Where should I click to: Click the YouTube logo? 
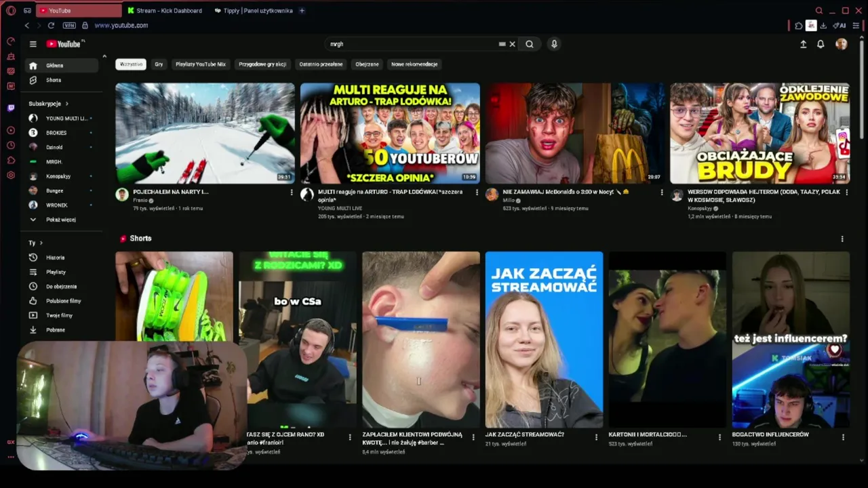pyautogui.click(x=63, y=44)
